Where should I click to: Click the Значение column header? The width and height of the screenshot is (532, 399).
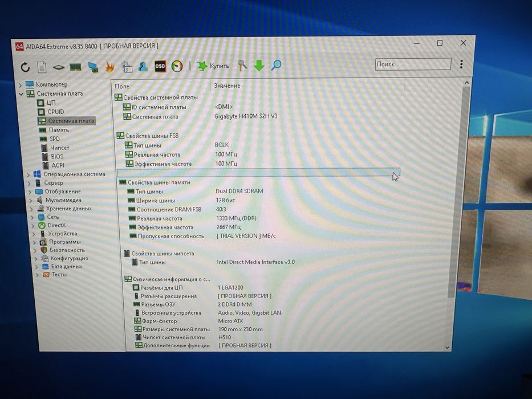click(x=226, y=86)
